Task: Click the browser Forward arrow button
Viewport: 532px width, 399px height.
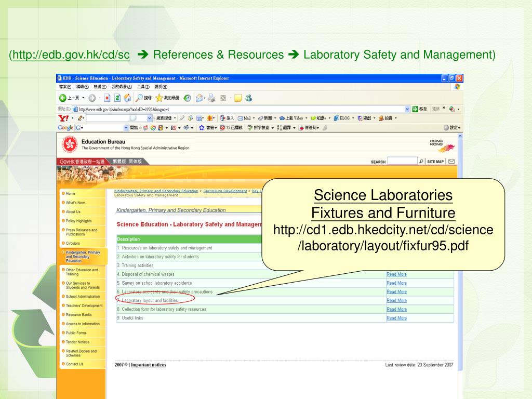Action: [x=92, y=98]
